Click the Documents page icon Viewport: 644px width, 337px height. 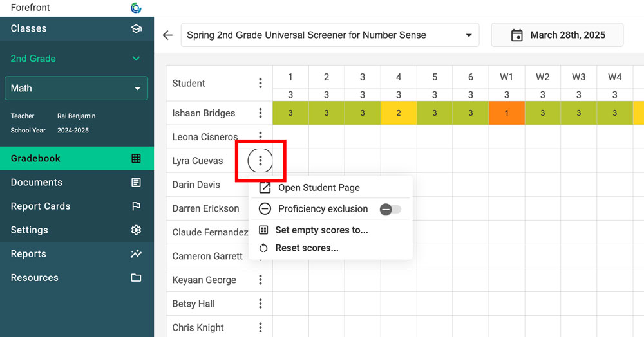coord(136,183)
